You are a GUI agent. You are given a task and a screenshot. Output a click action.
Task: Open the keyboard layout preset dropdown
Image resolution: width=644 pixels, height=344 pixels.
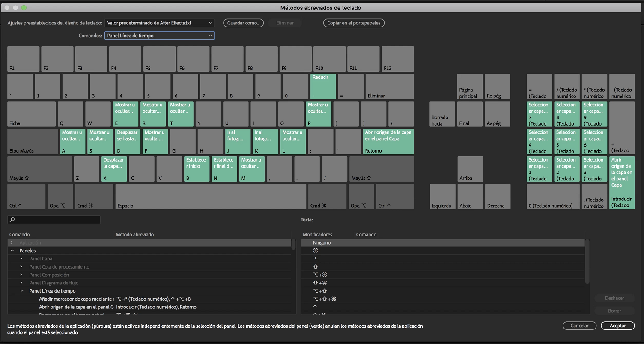point(159,23)
